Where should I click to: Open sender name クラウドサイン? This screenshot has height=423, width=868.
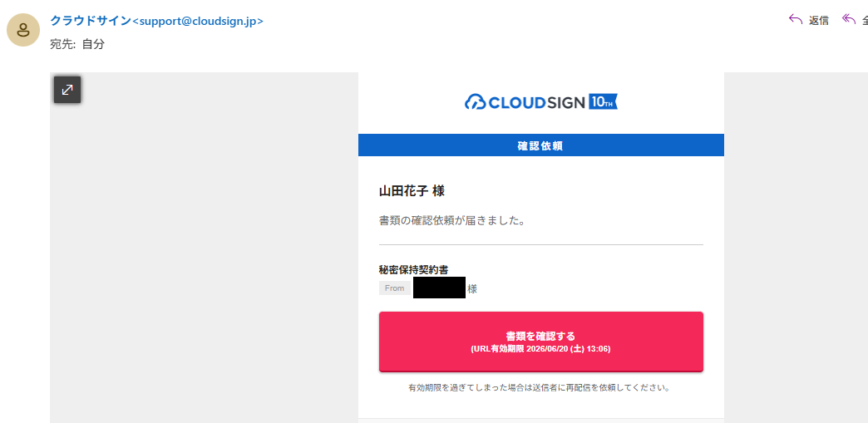(x=91, y=21)
